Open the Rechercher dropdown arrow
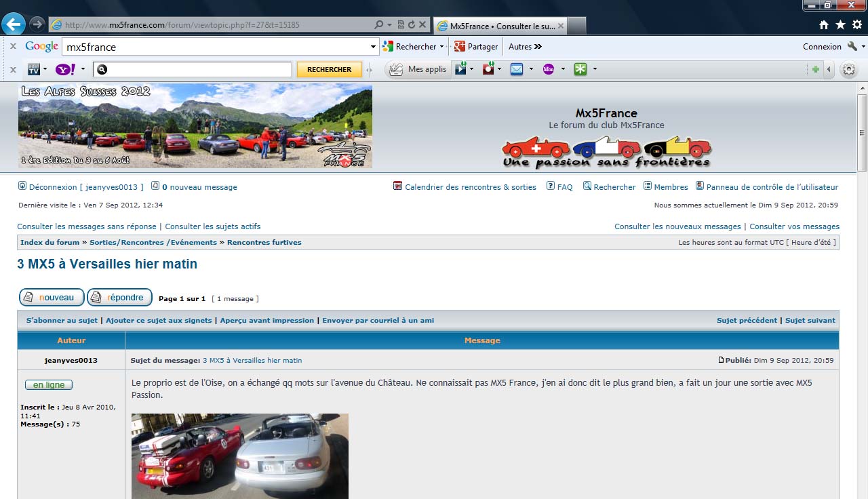 coord(441,47)
